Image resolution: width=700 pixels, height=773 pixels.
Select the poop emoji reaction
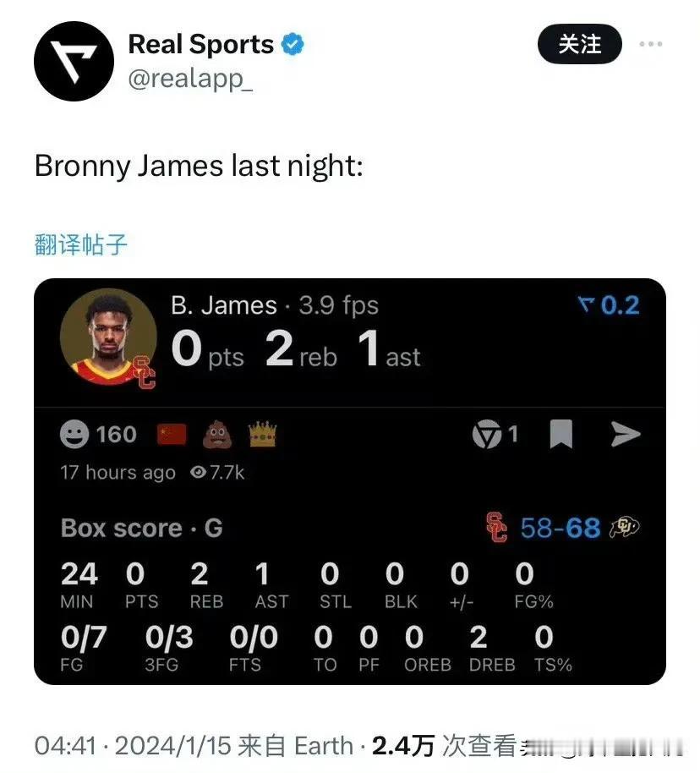[217, 434]
